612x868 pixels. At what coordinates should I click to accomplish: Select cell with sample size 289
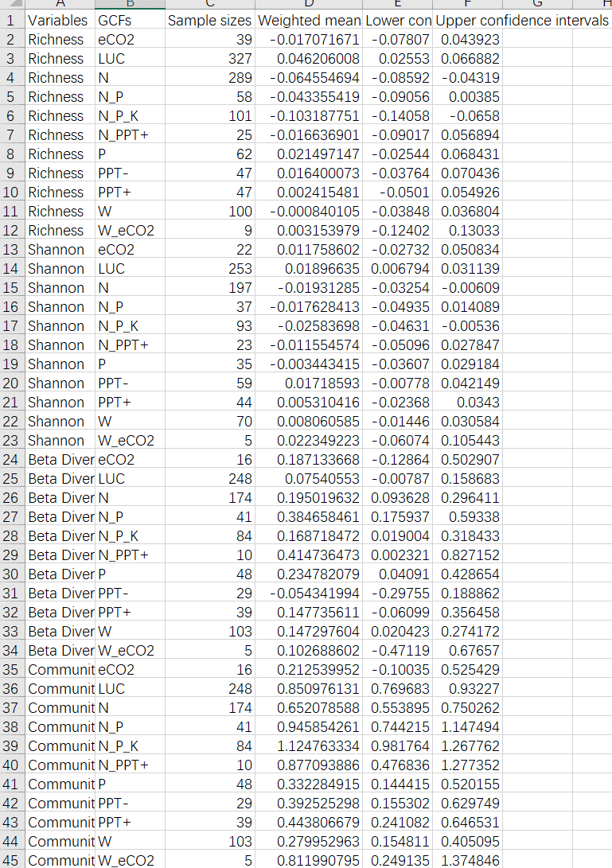coord(210,78)
